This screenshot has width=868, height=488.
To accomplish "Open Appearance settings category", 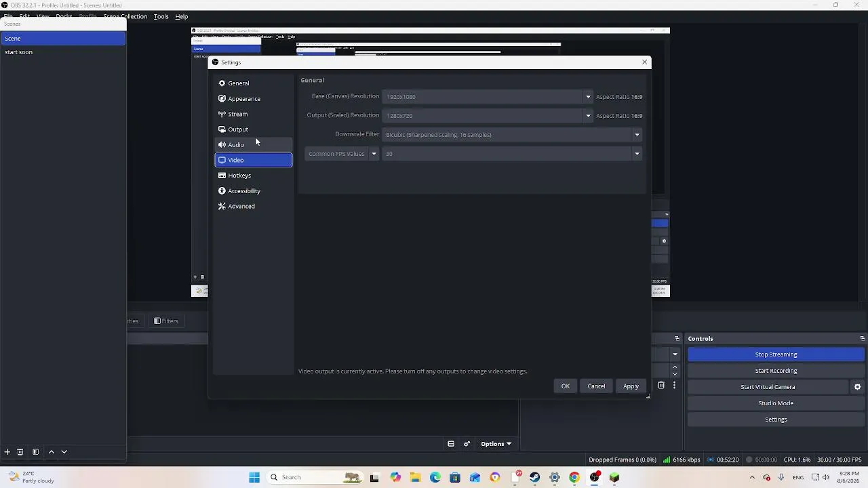I will coord(253,99).
